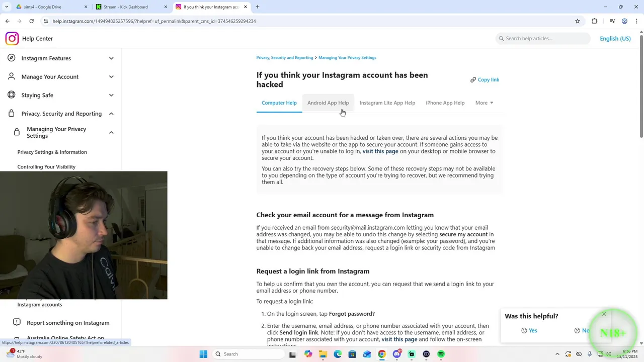
Task: Expand the Staying Safe section
Action: (111, 95)
